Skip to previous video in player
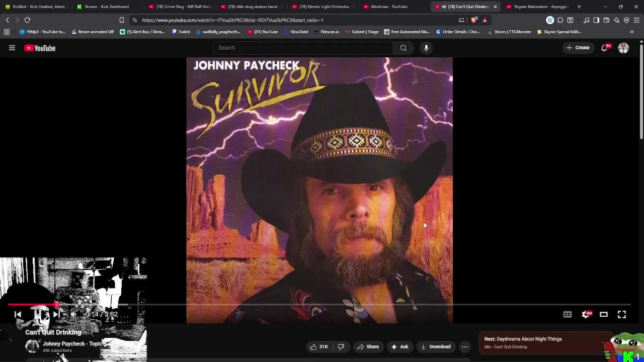 coord(18,314)
